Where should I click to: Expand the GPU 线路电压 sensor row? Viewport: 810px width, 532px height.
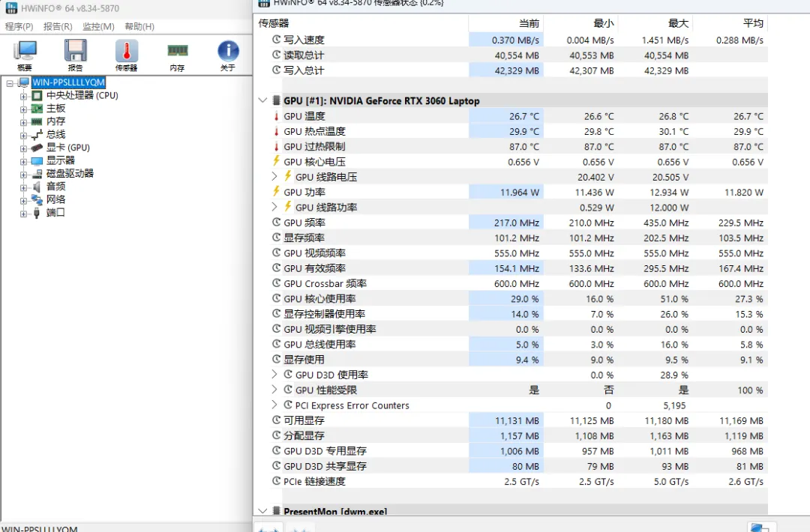tap(274, 177)
